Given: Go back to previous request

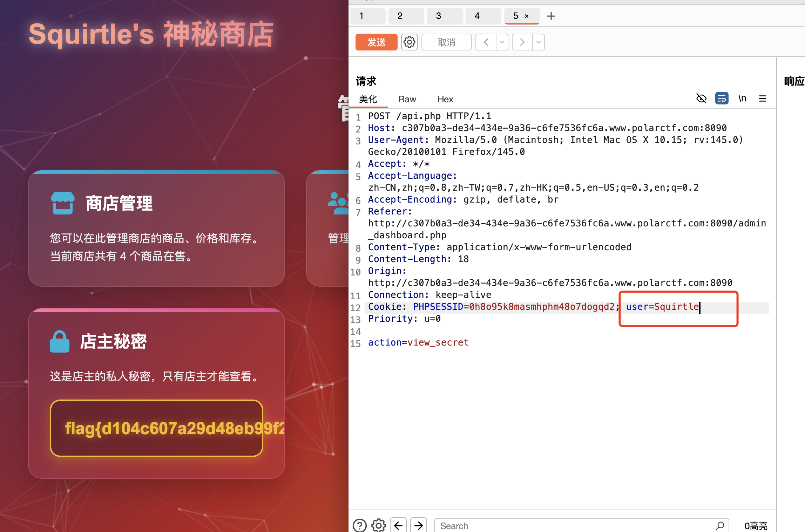Looking at the screenshot, I should click(x=486, y=42).
